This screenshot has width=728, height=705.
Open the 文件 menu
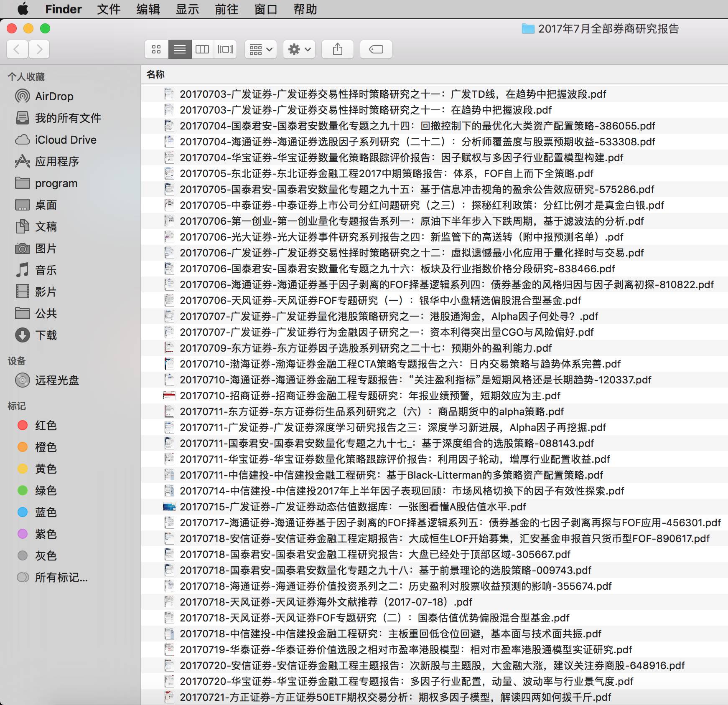pos(109,9)
